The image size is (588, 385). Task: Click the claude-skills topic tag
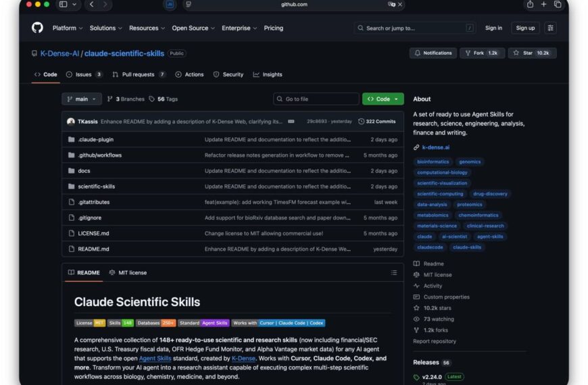click(467, 247)
